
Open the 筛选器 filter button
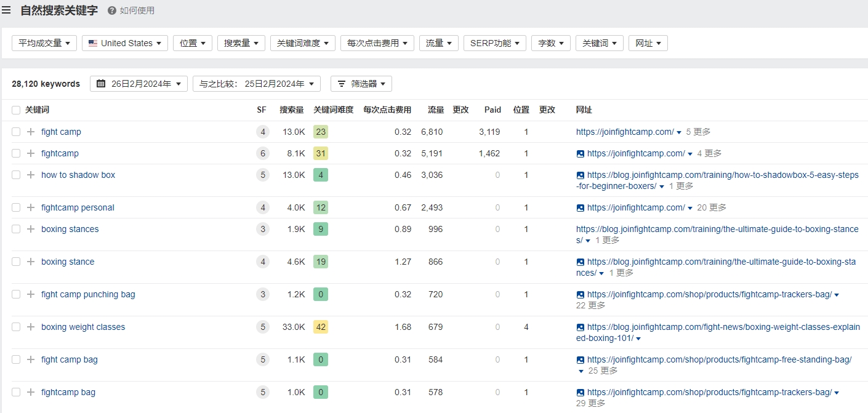pyautogui.click(x=361, y=84)
